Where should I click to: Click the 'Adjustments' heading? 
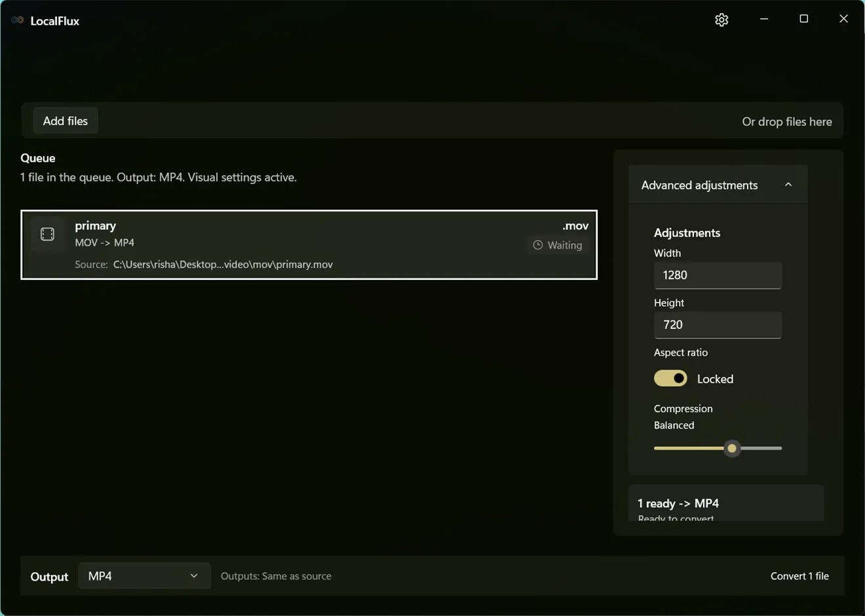(687, 233)
